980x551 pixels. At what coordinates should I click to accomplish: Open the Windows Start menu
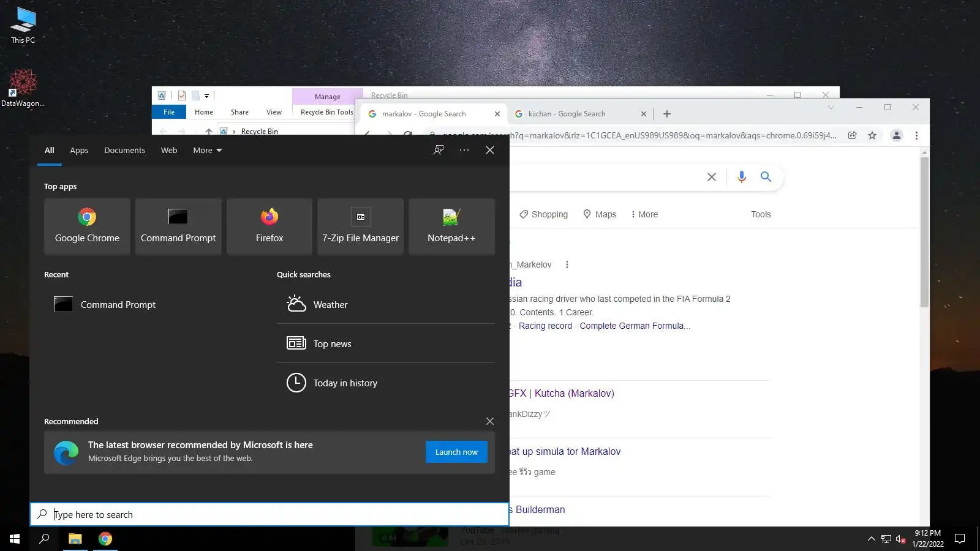coord(15,539)
